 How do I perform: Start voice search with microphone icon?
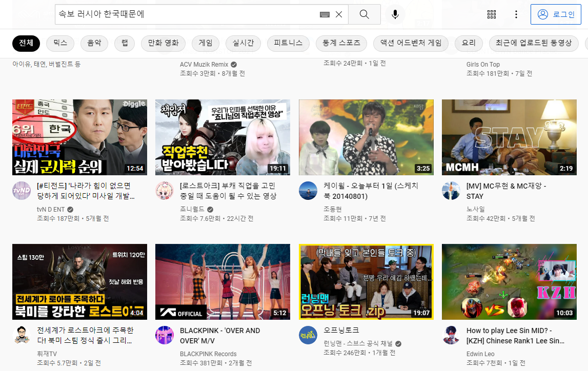[x=395, y=14]
